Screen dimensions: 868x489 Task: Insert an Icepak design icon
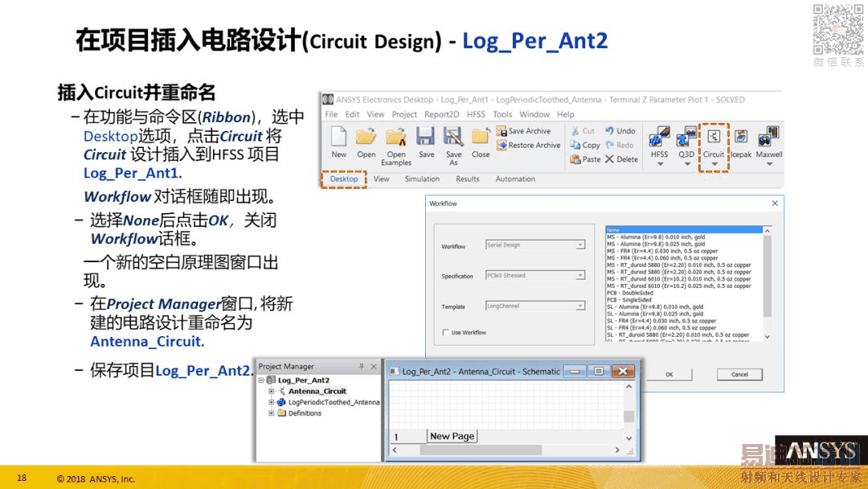point(741,136)
